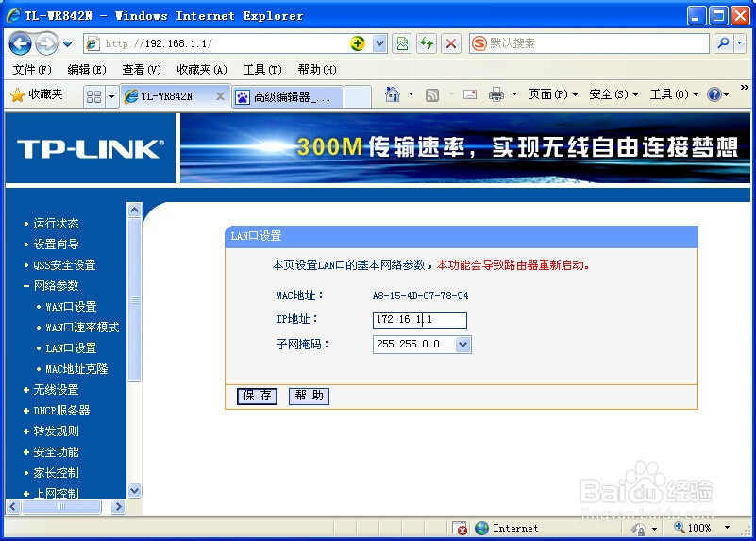Screen dimensions: 756x541
Task: Click the Print icon
Action: point(496,94)
